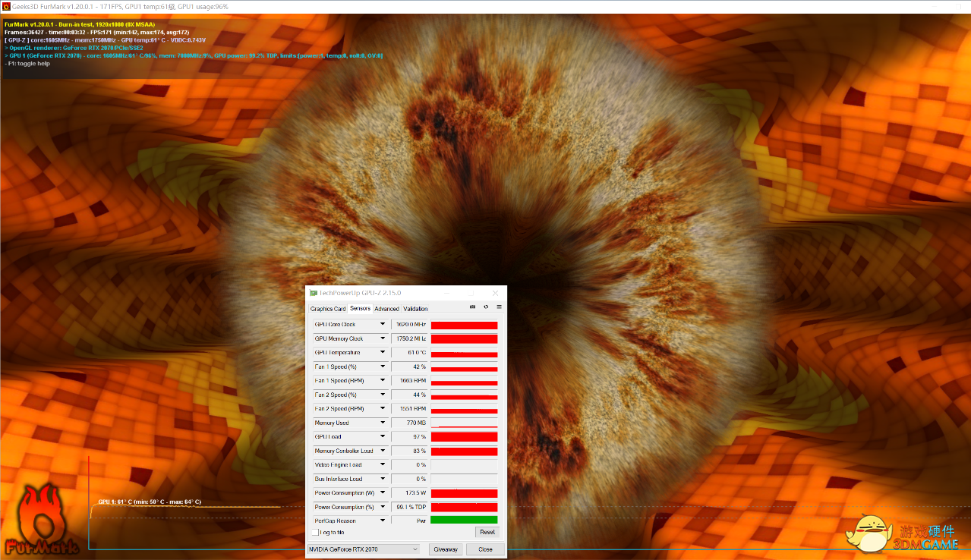This screenshot has width=971, height=560.
Task: Click the 1620.0 MHz core clock value
Action: click(x=410, y=325)
